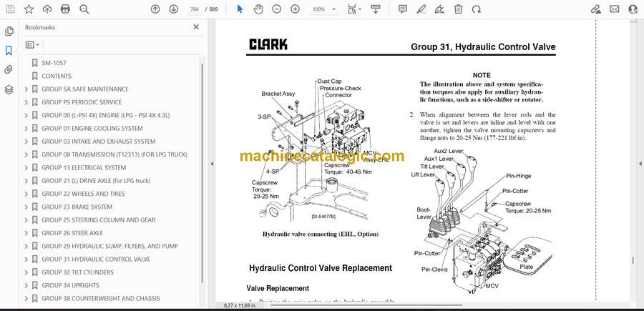Screen dimensions: 644x311
Task: Open the bookmarks options menu dropdown
Action: (32, 45)
